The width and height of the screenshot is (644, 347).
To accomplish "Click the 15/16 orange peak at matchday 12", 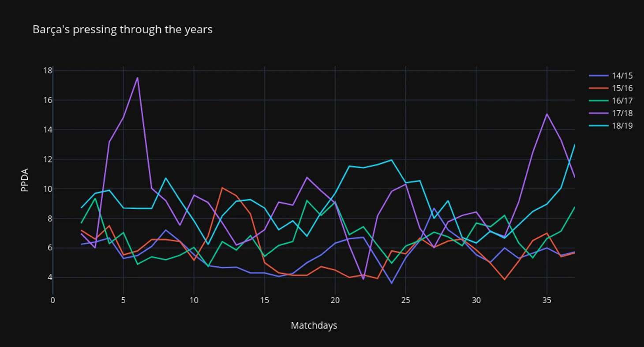I will (222, 188).
